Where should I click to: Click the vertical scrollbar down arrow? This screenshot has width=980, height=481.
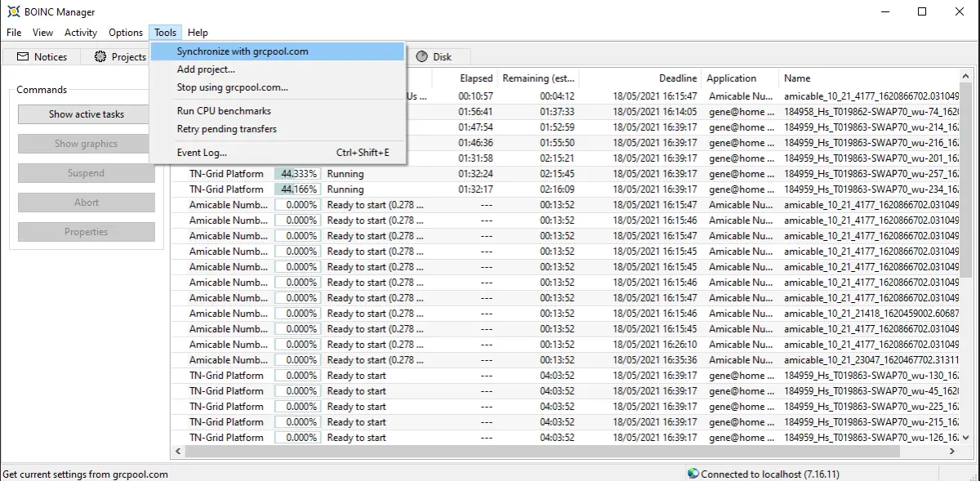965,439
